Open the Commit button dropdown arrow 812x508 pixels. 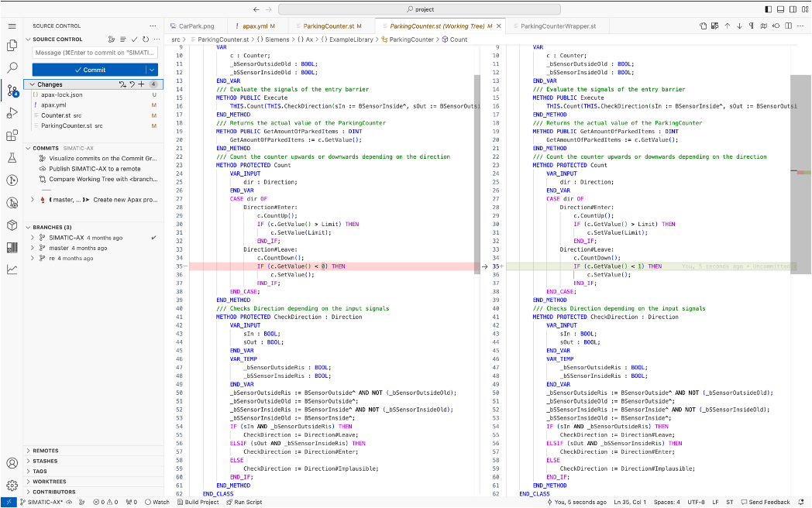click(x=152, y=70)
